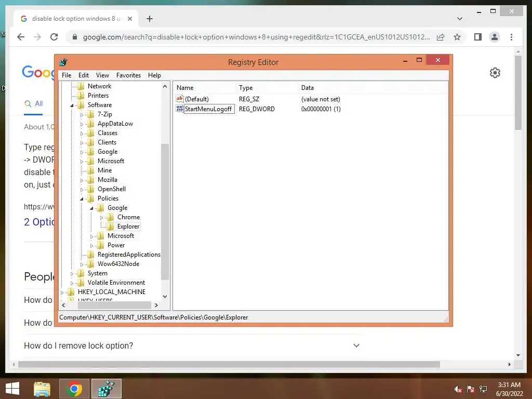Expand the Chrome key under Policies Google
532x399 pixels.
coord(101,218)
